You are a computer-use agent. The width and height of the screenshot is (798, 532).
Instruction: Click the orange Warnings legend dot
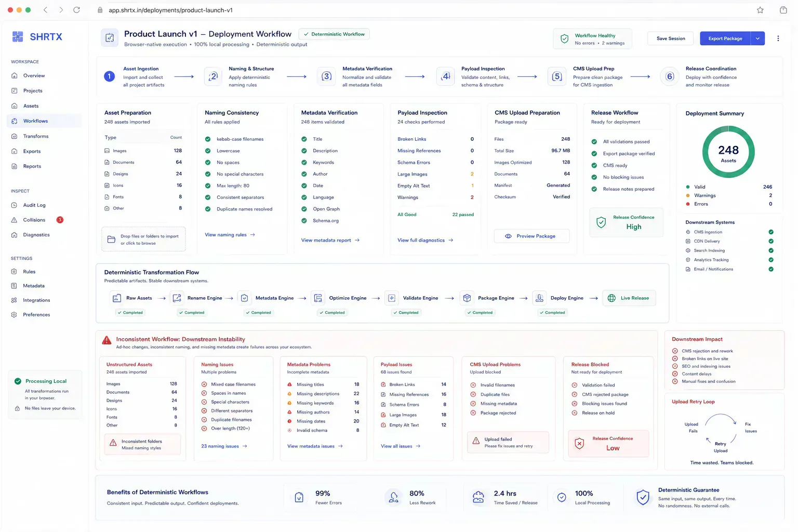(x=688, y=196)
